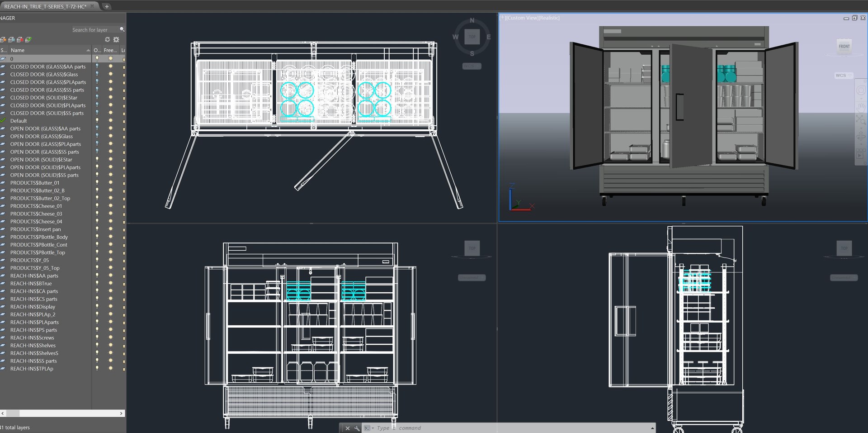Select the PRODUCTS$PBottle_Body layer row
The width and height of the screenshot is (868, 433).
62,237
